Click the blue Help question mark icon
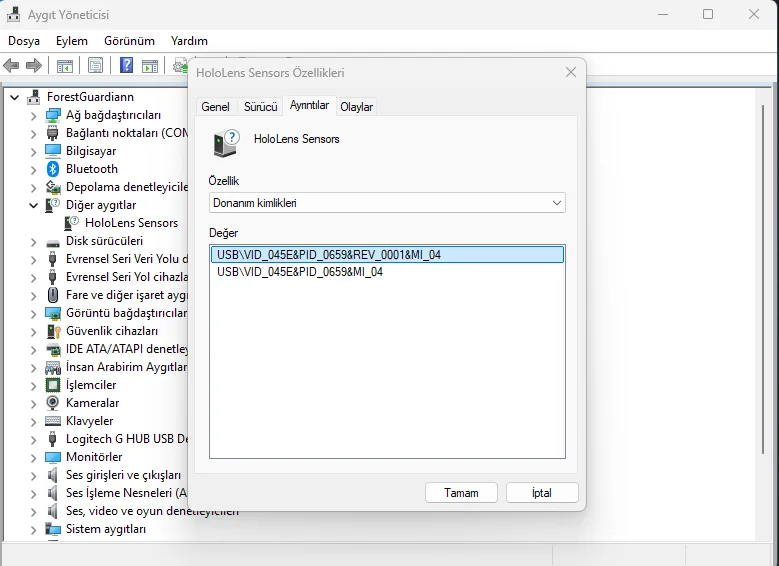The image size is (779, 566). [x=126, y=65]
